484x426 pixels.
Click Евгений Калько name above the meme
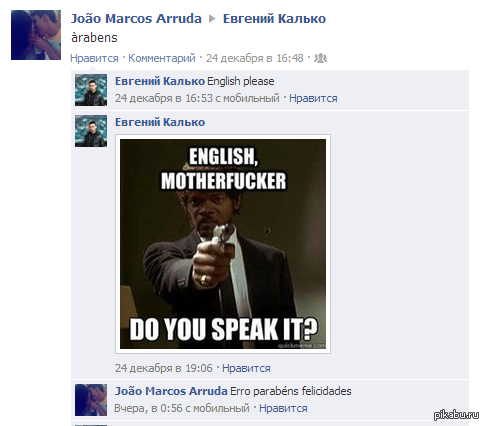pos(160,122)
